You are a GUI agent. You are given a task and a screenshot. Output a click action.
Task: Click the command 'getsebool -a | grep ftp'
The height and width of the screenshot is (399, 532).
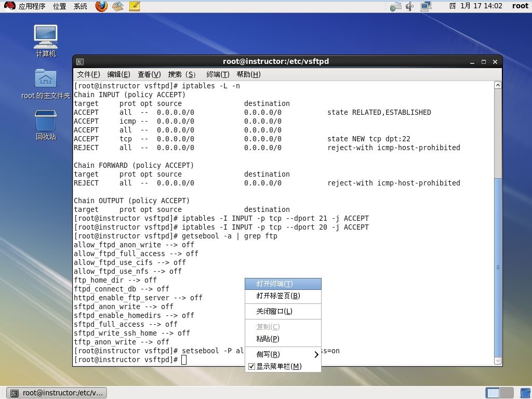[x=229, y=236]
